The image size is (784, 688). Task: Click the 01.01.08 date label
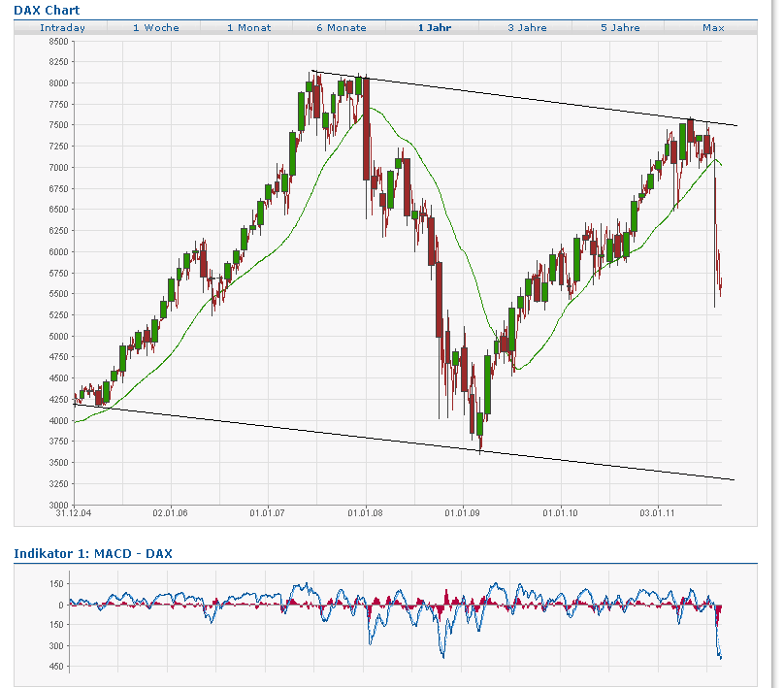[x=366, y=513]
